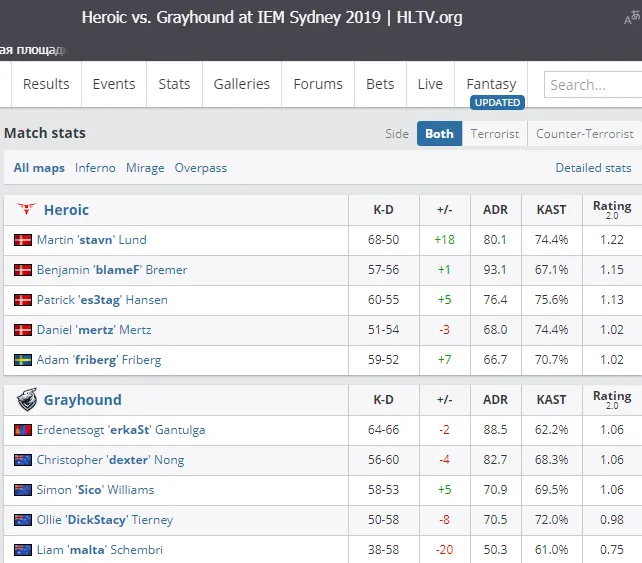The height and width of the screenshot is (563, 642).
Task: Select the All maps tab
Action: pyautogui.click(x=39, y=168)
